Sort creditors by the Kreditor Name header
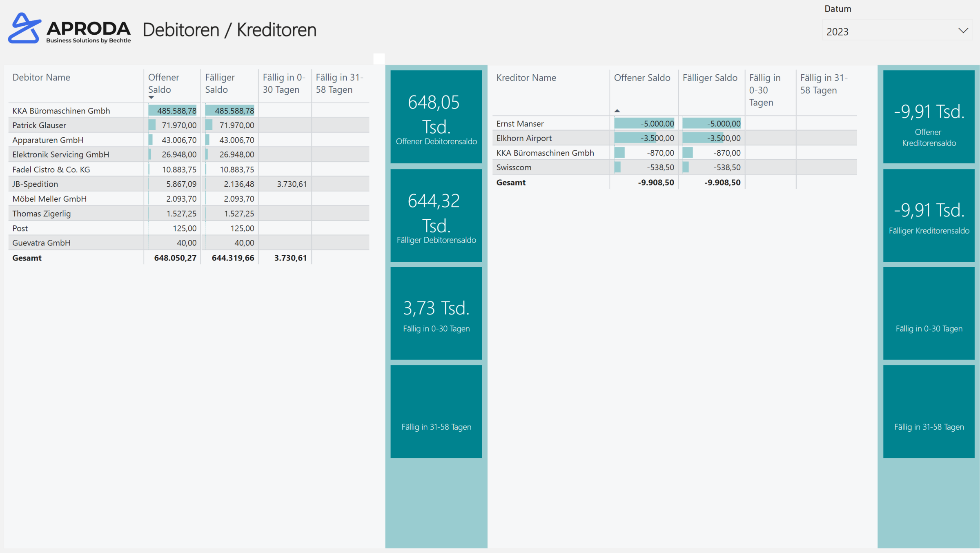Viewport: 980px width, 553px height. point(526,78)
